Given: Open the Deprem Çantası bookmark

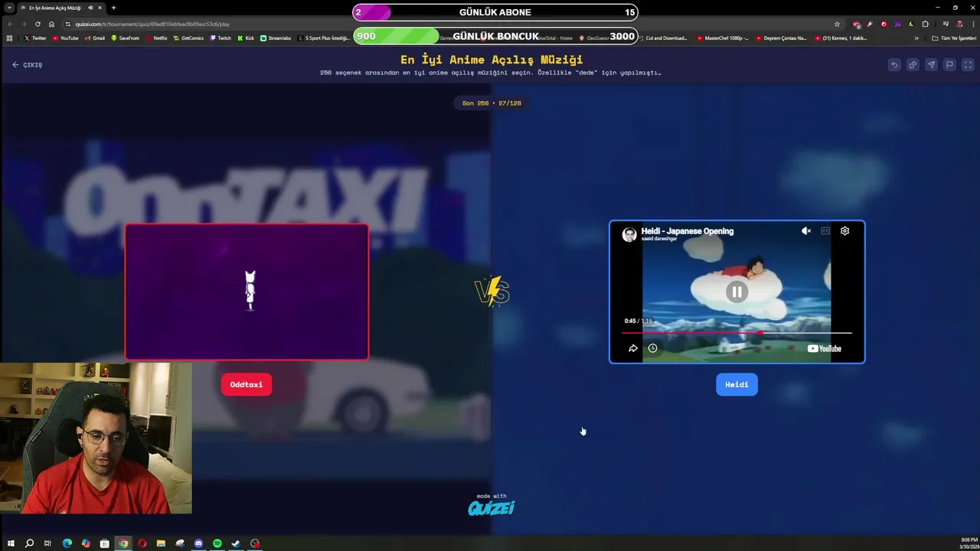Looking at the screenshot, I should [781, 38].
